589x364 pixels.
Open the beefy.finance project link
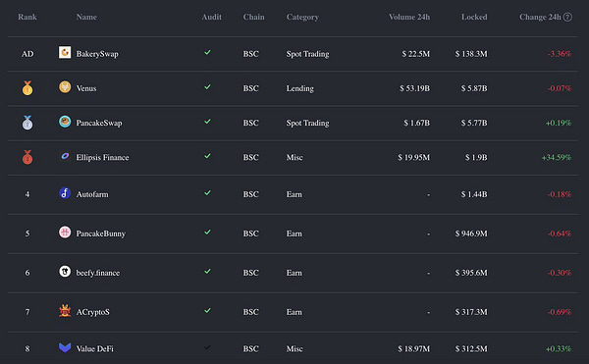[98, 273]
